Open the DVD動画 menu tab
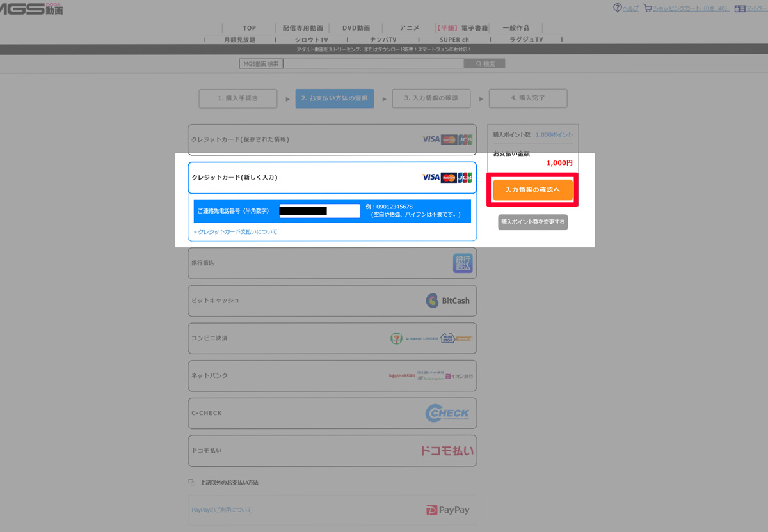Image resolution: width=768 pixels, height=532 pixels. [356, 28]
